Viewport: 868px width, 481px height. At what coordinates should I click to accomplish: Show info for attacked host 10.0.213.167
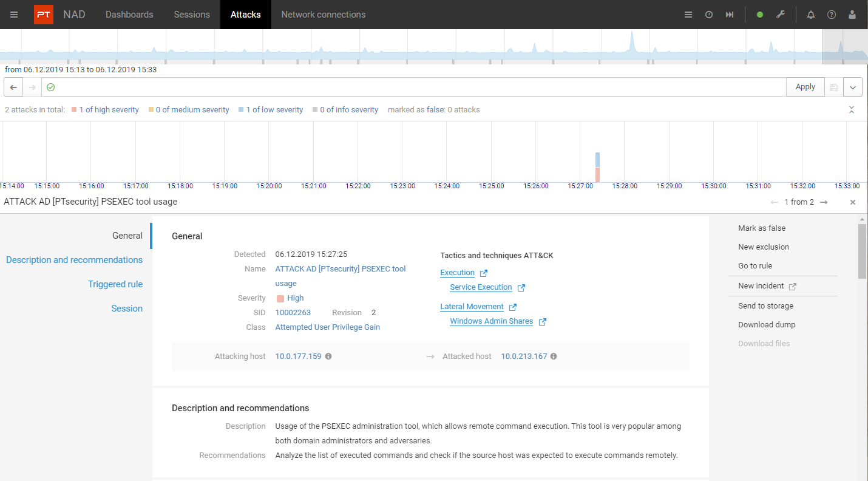(x=554, y=356)
